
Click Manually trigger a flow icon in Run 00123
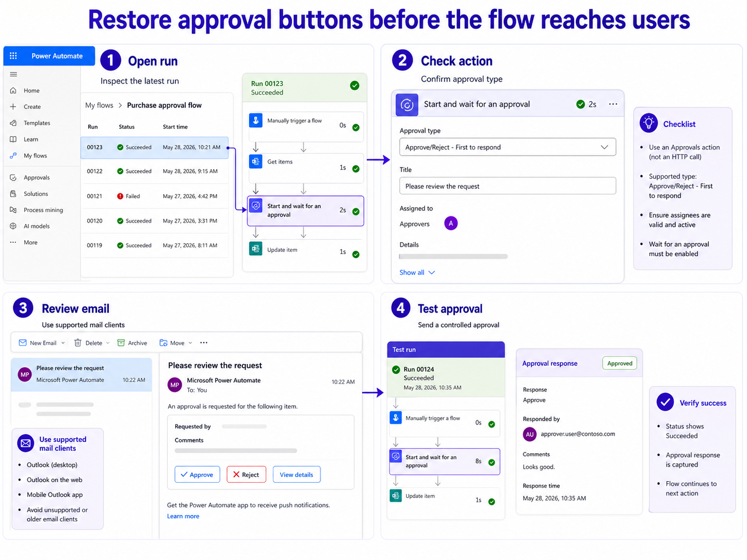pos(255,120)
